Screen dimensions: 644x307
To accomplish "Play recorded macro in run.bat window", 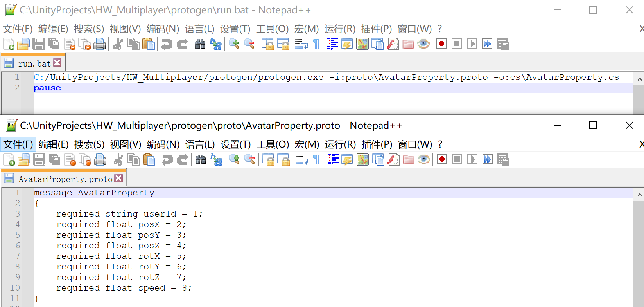I will pyautogui.click(x=472, y=44).
